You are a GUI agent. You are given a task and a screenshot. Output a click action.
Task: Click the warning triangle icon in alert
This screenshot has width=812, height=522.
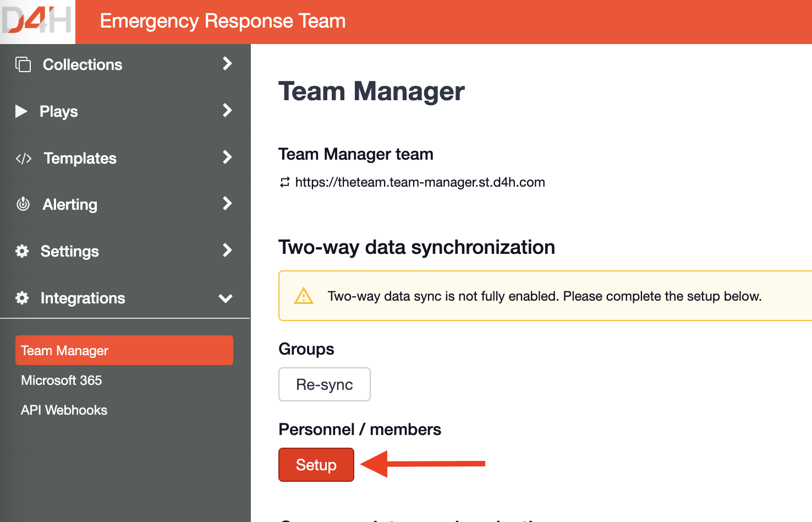[304, 296]
